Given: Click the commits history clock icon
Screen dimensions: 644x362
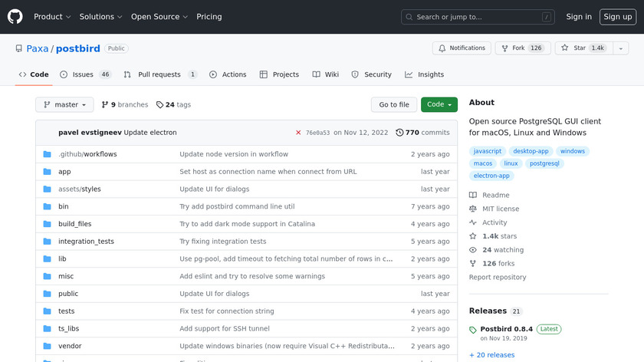Looking at the screenshot, I should [399, 133].
